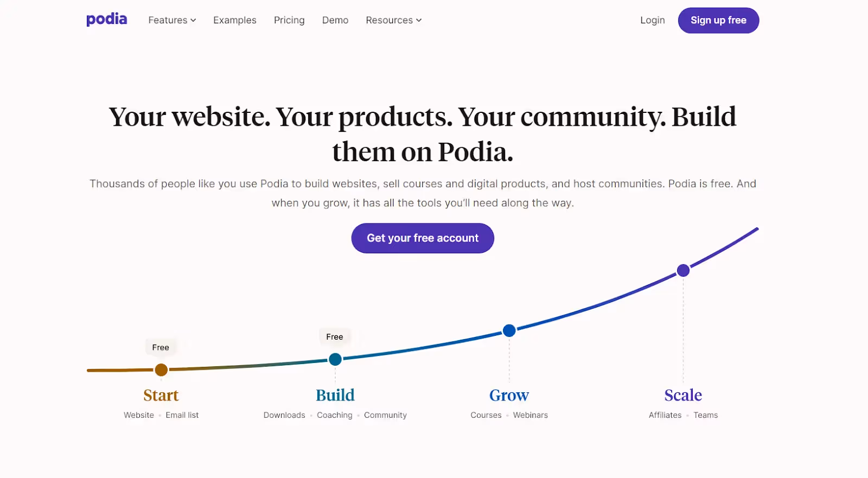Click Get your free account
The image size is (868, 478).
(x=422, y=238)
